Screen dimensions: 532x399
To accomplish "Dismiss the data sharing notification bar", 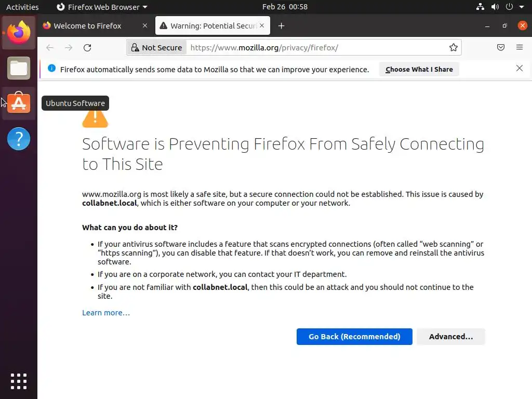I will point(520,69).
